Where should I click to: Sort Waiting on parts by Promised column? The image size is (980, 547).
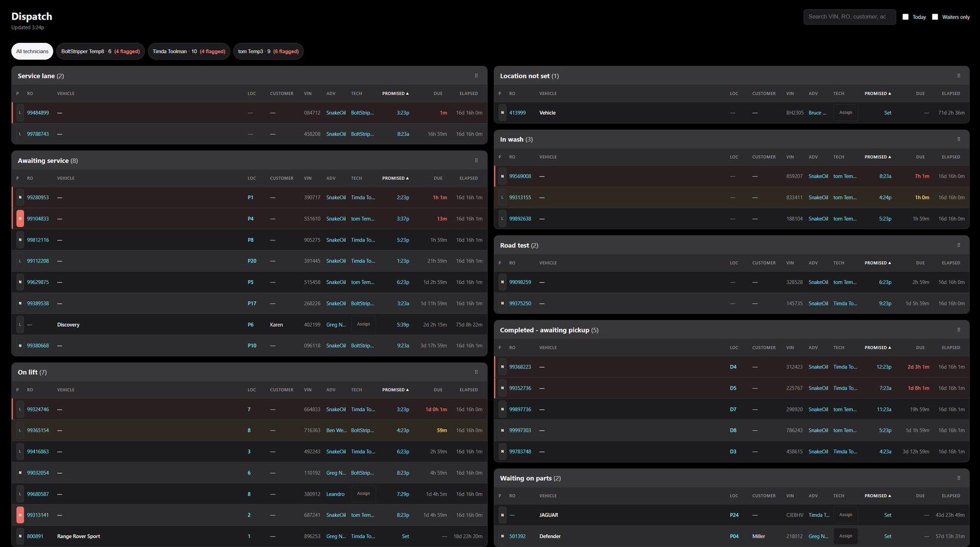(x=878, y=496)
